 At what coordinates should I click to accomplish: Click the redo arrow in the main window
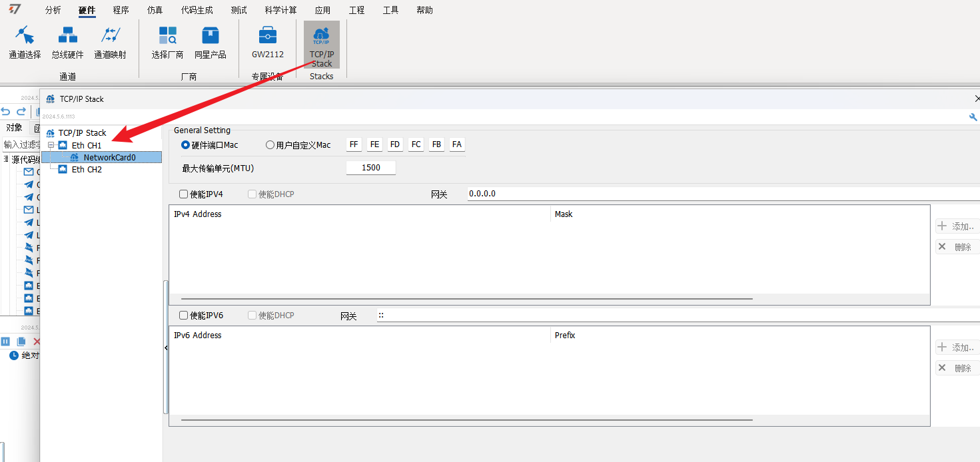click(x=21, y=111)
